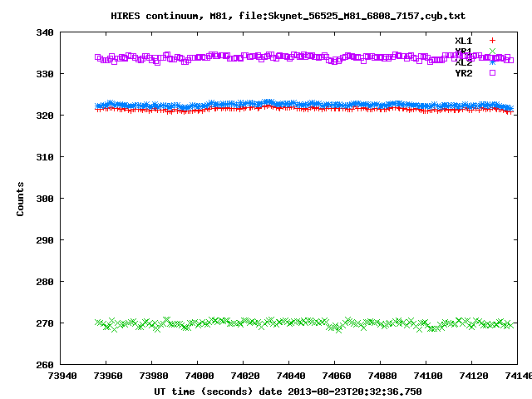Click the HIRES continuum plot title
Viewport: 532px width, 399px height.
point(265,16)
